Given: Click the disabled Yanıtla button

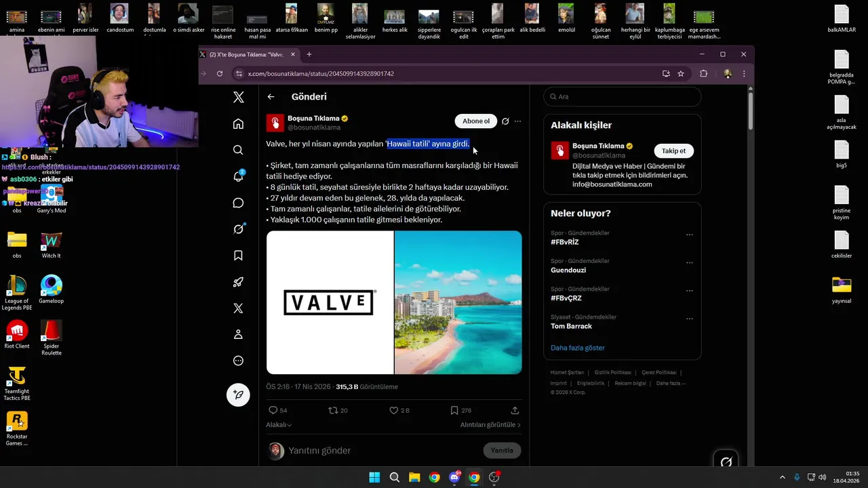Looking at the screenshot, I should pos(502,450).
